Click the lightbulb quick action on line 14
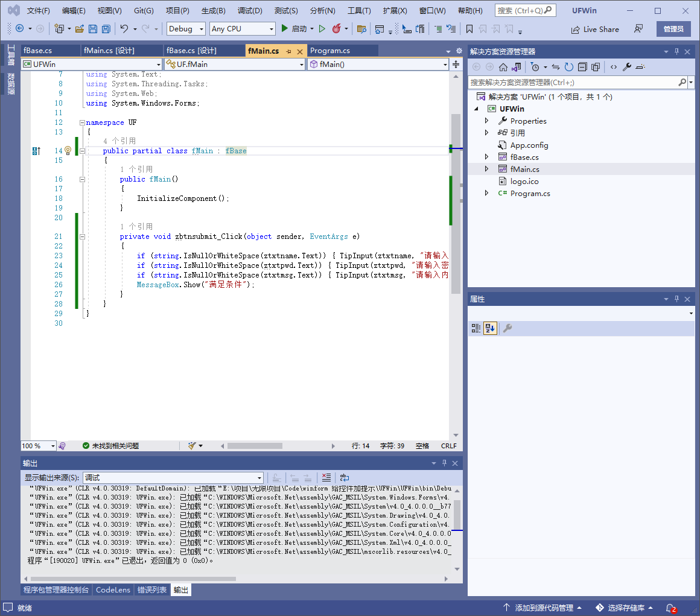Viewport: 700px width, 616px height. (68, 151)
